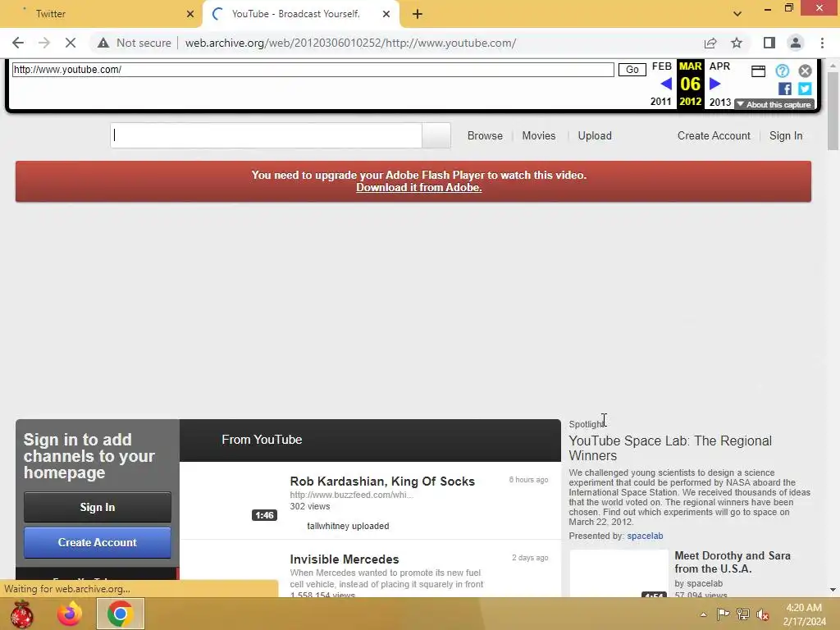Open the Chrome profile menu
The height and width of the screenshot is (630, 840).
point(796,43)
